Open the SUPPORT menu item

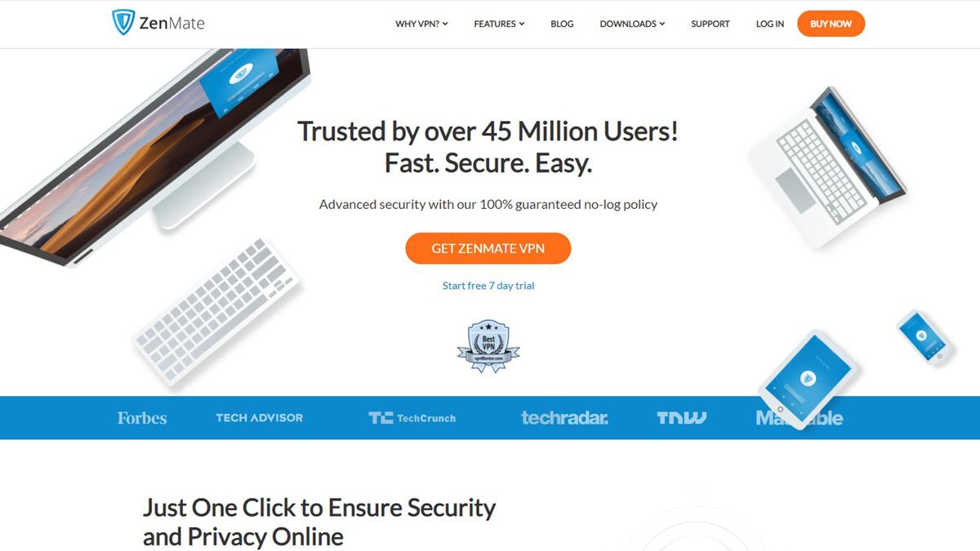710,24
